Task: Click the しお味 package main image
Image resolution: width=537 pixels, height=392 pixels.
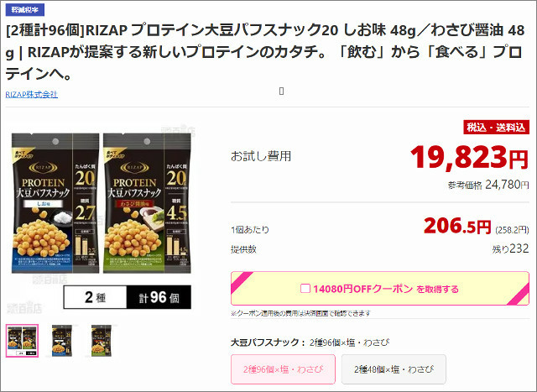Action: click(x=55, y=203)
